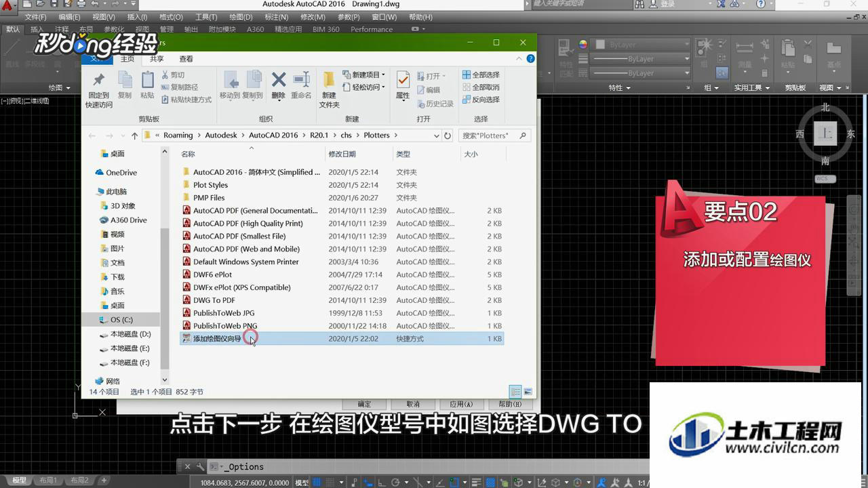Viewport: 868px width, 488px height.
Task: Click the object color wheel icon
Action: point(583,45)
